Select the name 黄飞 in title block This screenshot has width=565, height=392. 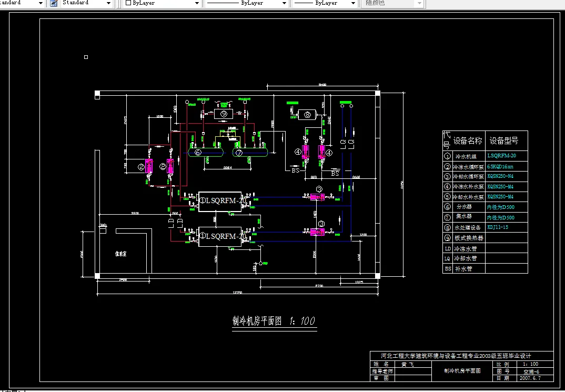[408, 364]
